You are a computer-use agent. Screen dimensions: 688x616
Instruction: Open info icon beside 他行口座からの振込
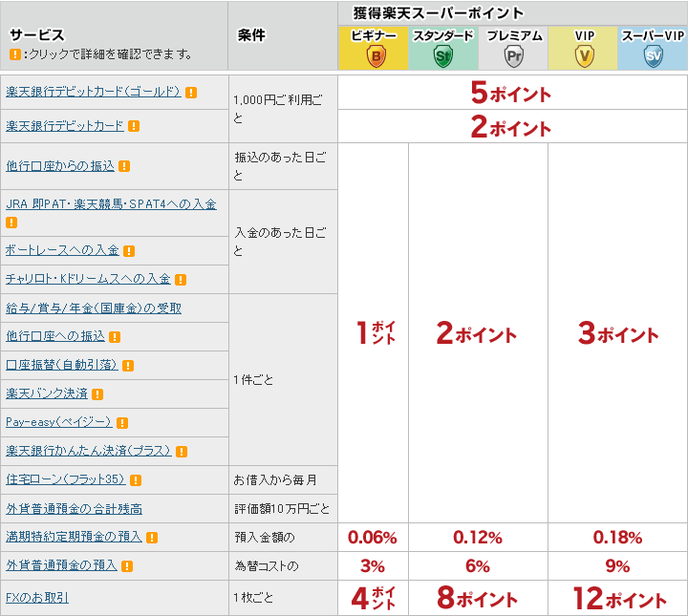pyautogui.click(x=124, y=166)
